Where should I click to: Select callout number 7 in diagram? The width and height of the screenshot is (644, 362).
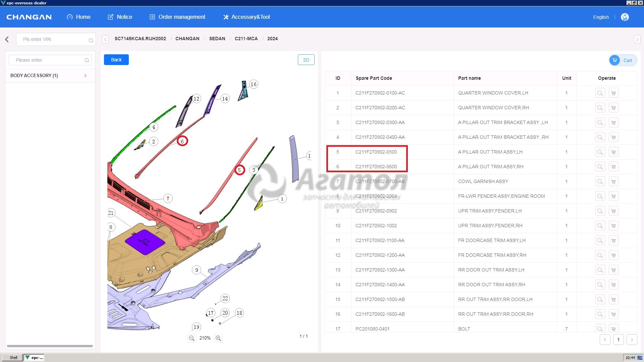coord(168,198)
